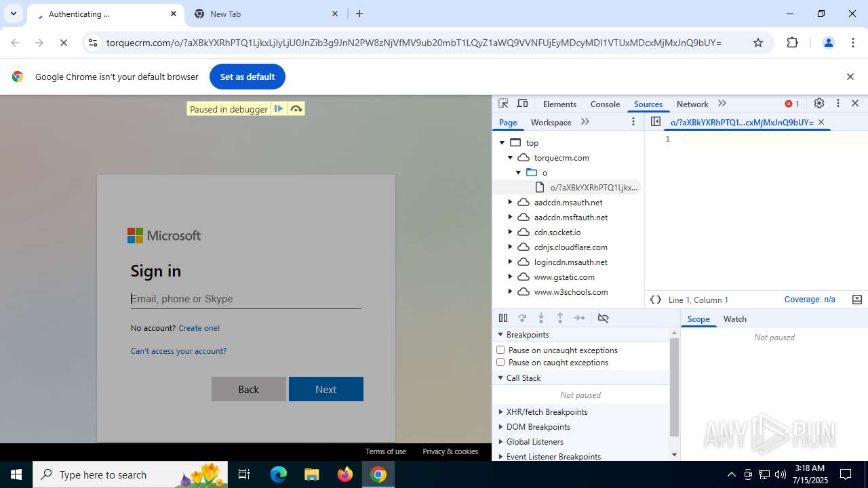Open Can't access your account link
The image size is (868, 488).
pyautogui.click(x=179, y=351)
